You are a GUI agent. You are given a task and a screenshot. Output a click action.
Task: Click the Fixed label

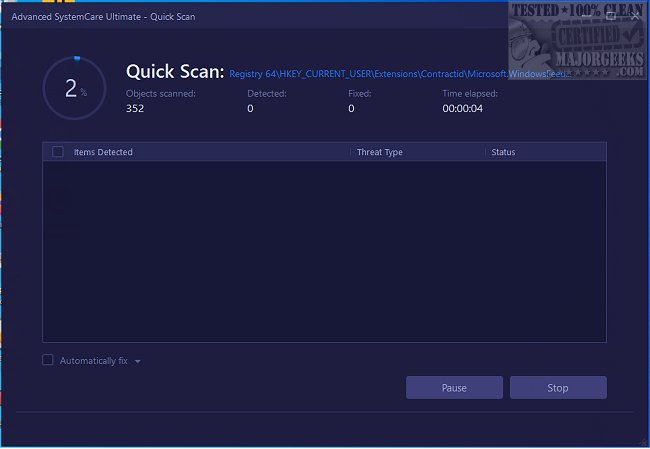click(x=360, y=94)
